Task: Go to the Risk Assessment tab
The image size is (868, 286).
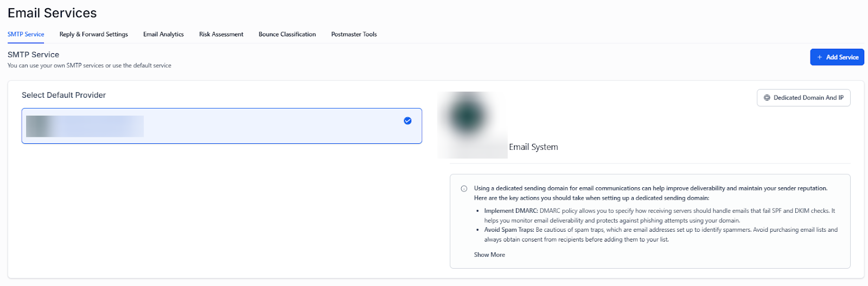Action: pos(221,34)
